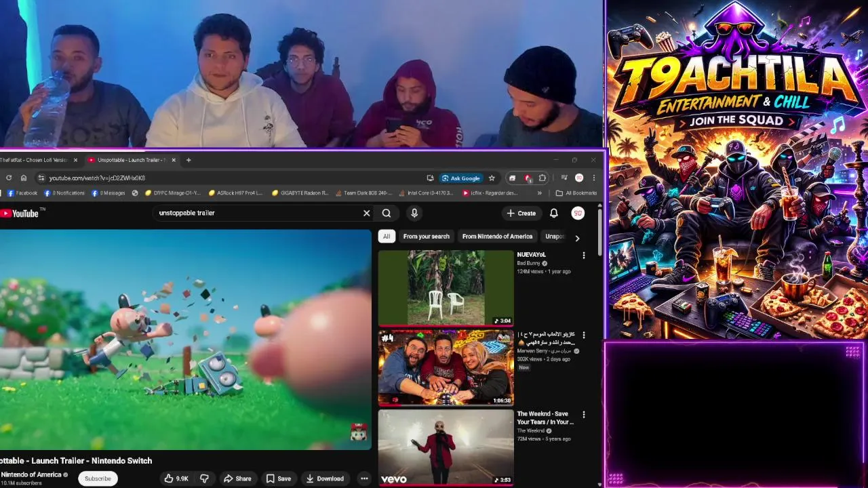This screenshot has width=868, height=488.
Task: Open the NUEVAYoL white chairs thumbnail
Action: click(x=446, y=288)
